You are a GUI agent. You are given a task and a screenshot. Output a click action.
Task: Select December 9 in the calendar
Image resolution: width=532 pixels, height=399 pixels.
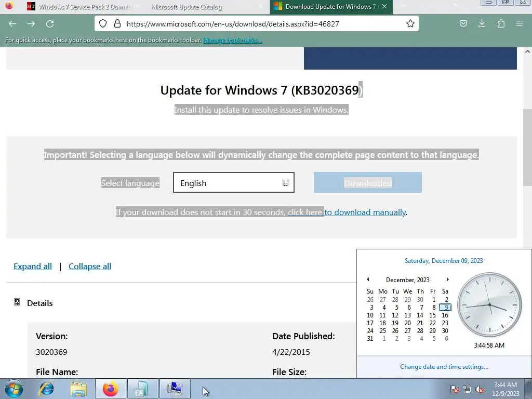click(445, 308)
